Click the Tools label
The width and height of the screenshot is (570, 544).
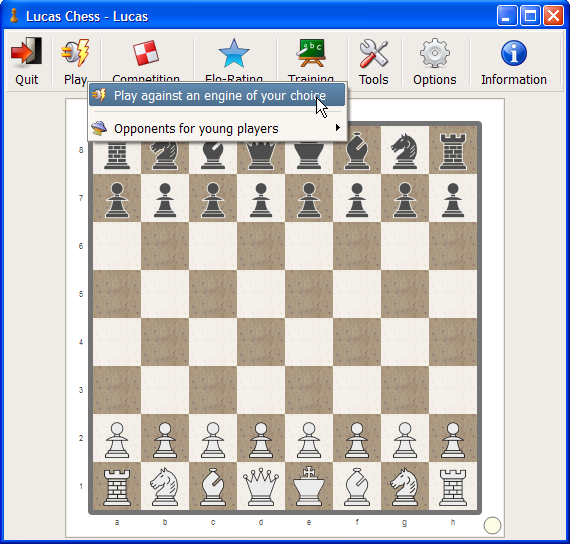point(374,80)
